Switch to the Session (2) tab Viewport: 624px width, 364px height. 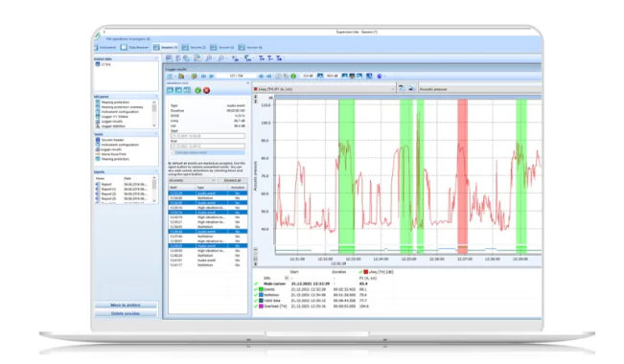click(x=194, y=47)
